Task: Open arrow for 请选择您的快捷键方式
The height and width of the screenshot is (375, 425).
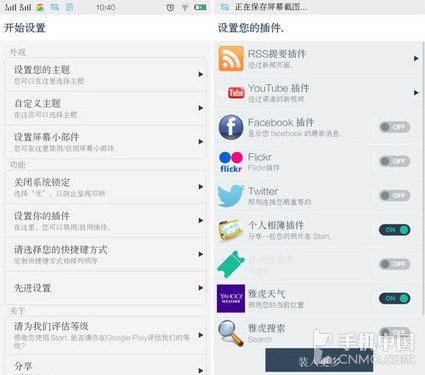Action: (201, 254)
